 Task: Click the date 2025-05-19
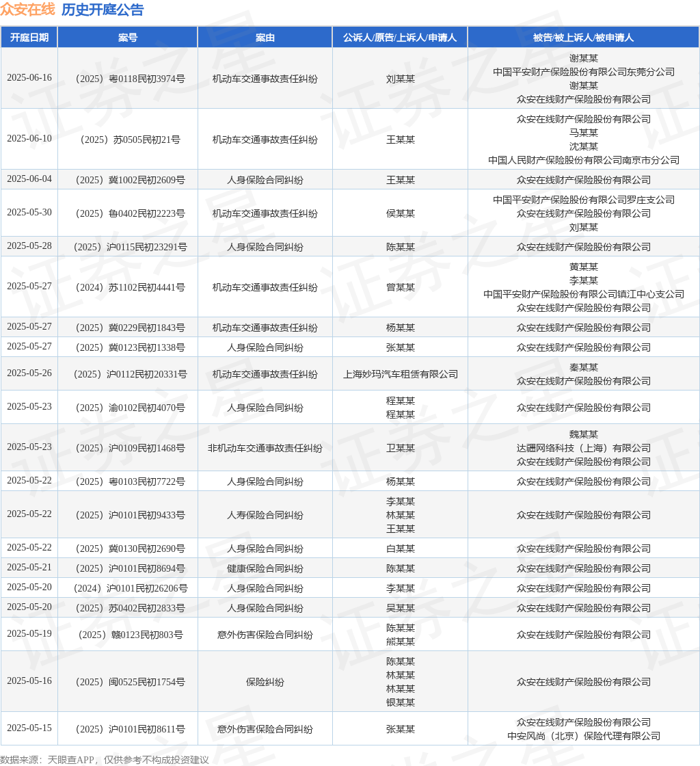coord(29,633)
